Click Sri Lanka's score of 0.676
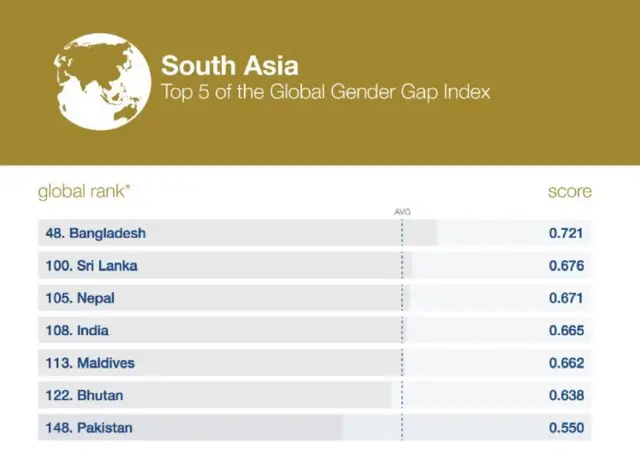This screenshot has width=640, height=459. coord(566,266)
